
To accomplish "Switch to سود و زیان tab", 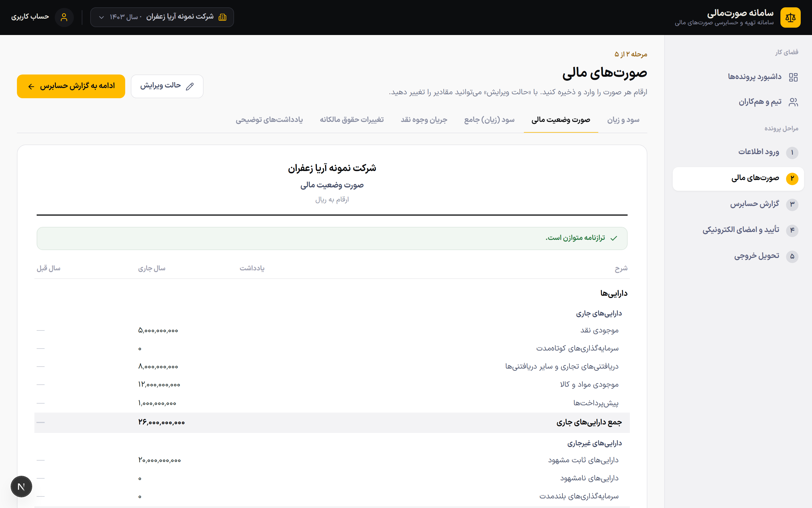I will pyautogui.click(x=623, y=120).
